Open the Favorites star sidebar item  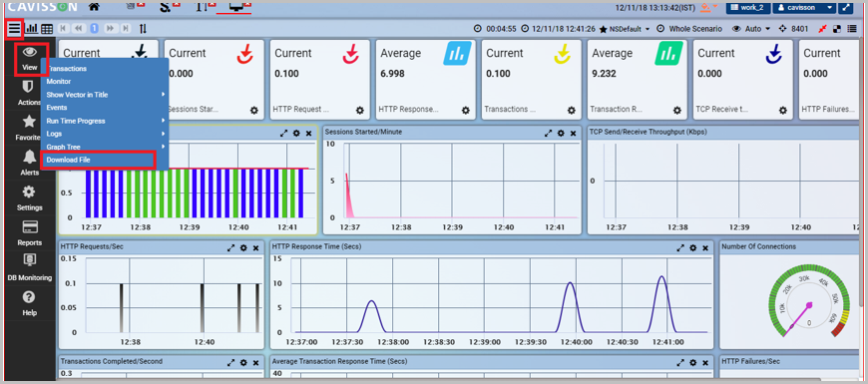tap(29, 128)
